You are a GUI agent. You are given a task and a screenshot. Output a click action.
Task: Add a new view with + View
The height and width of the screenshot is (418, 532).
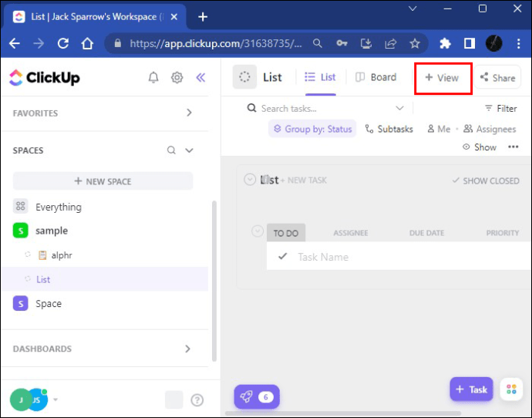tap(442, 78)
